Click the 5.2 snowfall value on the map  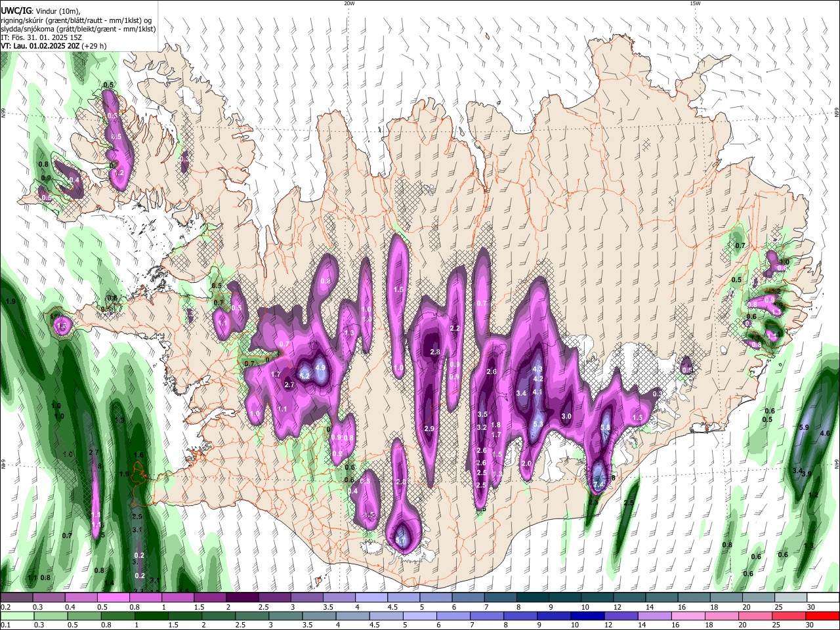coord(304,375)
